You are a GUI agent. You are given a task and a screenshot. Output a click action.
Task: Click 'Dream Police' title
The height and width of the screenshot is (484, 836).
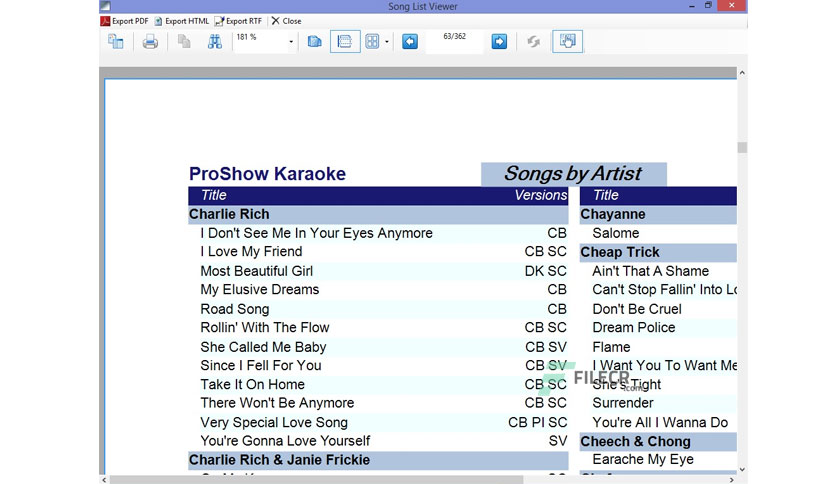pos(633,327)
